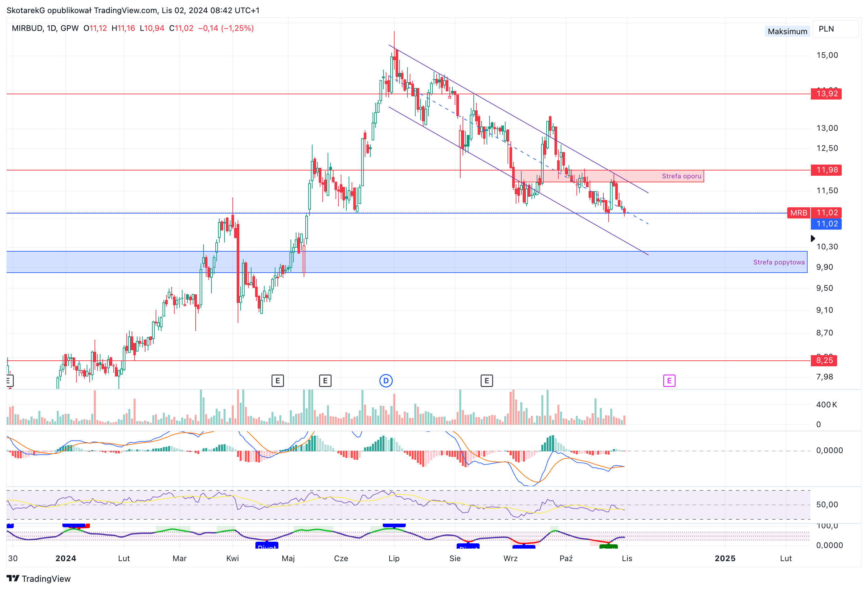Click the O11,12 open value
The width and height of the screenshot is (868, 590).
tap(95, 28)
